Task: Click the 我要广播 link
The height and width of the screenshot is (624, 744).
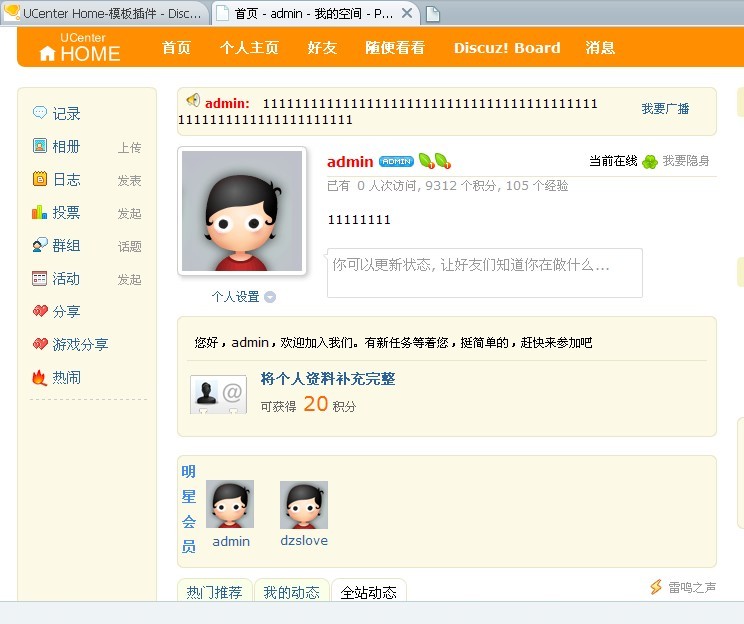Action: [x=665, y=109]
